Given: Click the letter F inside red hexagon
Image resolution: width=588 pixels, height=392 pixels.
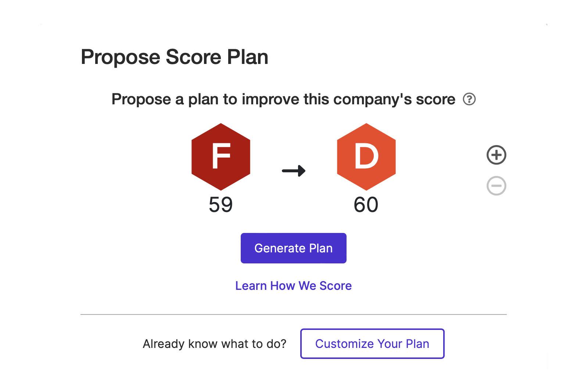Looking at the screenshot, I should point(221,156).
